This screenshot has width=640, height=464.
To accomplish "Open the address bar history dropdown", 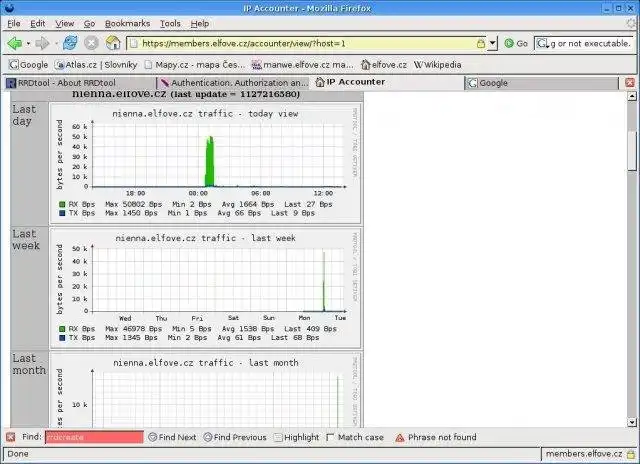I will 493,43.
